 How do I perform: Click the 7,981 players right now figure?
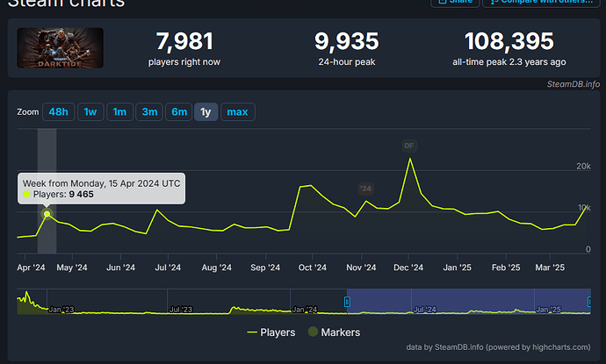(184, 41)
